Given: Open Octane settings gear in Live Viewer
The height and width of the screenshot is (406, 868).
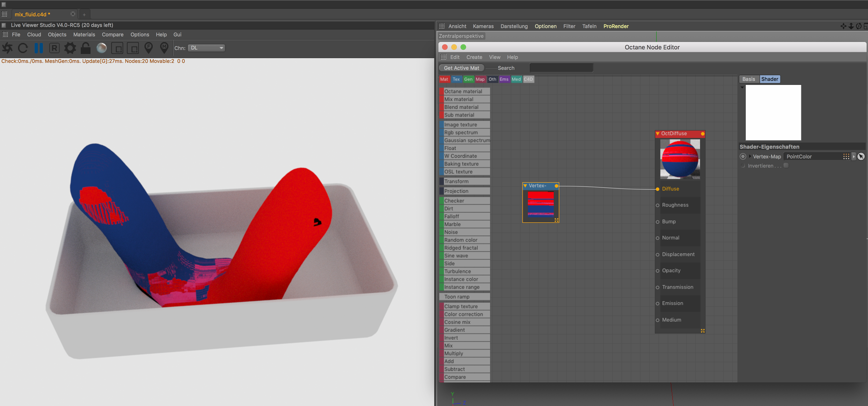Looking at the screenshot, I should pos(70,48).
